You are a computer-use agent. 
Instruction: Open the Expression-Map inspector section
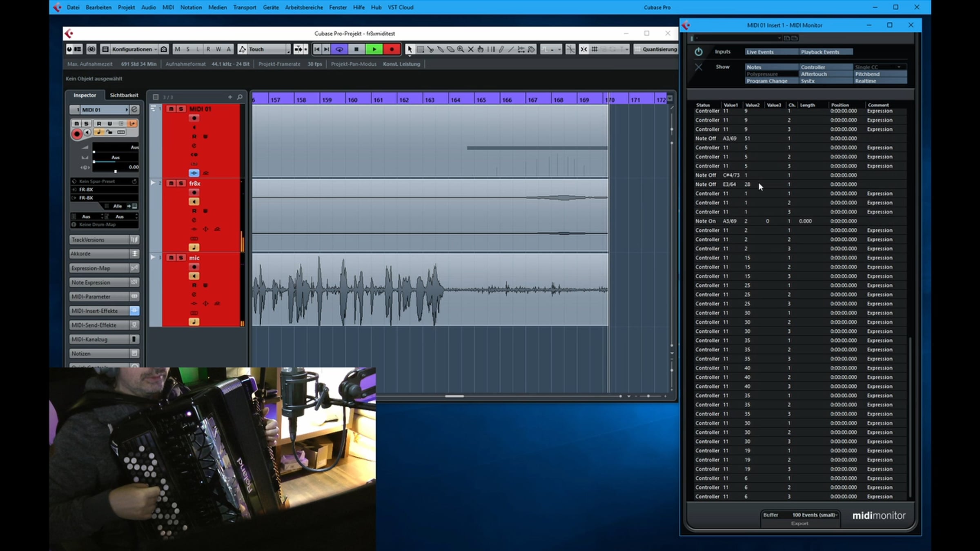tap(99, 268)
